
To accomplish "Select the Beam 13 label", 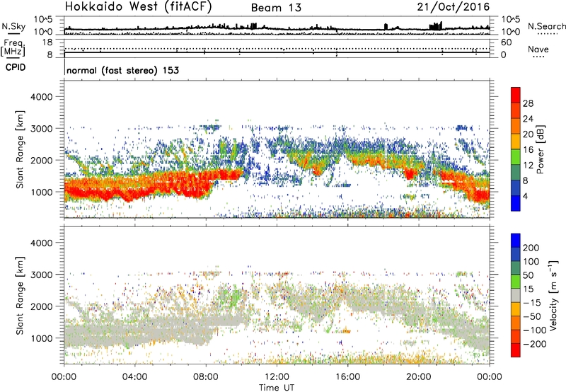I will point(276,8).
